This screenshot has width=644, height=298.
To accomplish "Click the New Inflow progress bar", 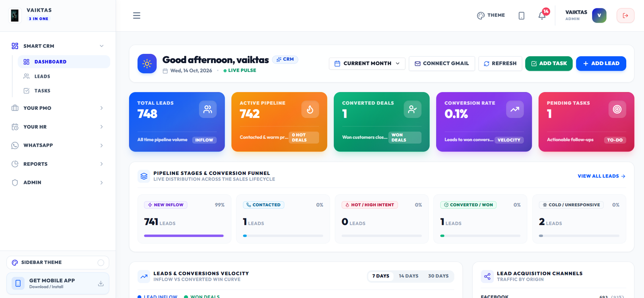I will click(184, 236).
